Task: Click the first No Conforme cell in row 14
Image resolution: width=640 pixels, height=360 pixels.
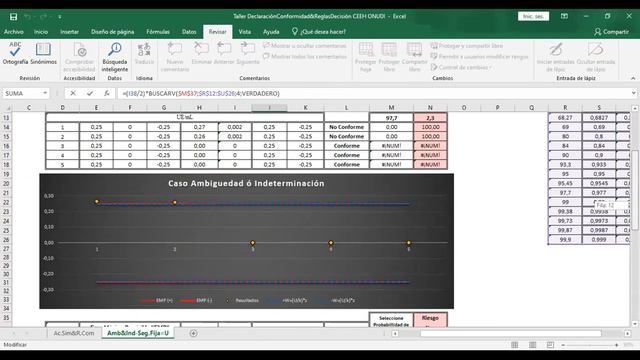Action: 347,127
